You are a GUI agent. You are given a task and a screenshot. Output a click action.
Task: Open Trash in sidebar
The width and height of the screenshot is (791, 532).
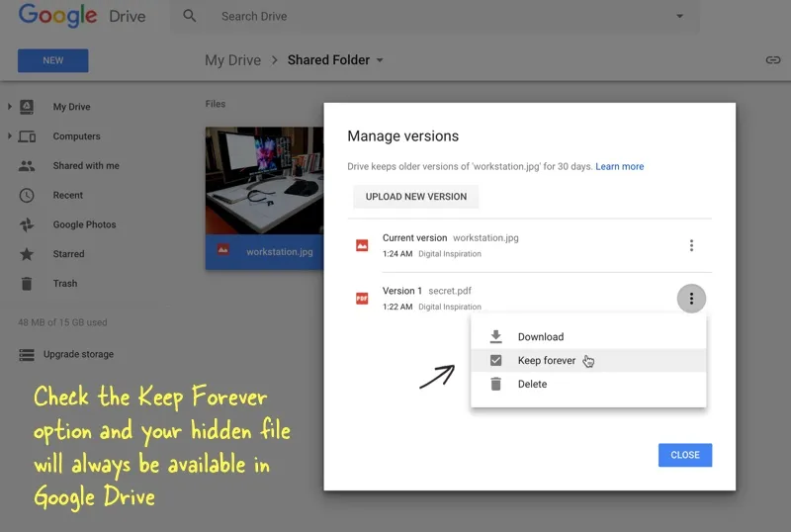pos(65,284)
